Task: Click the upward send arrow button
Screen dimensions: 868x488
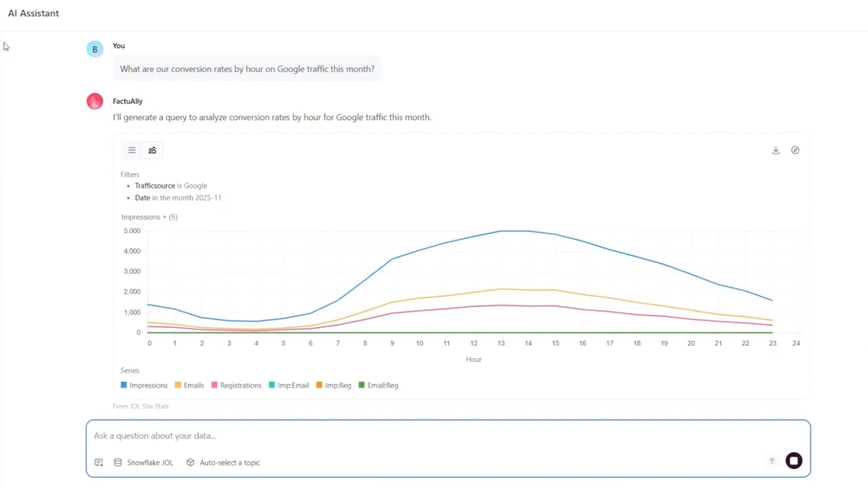Action: 771,461
